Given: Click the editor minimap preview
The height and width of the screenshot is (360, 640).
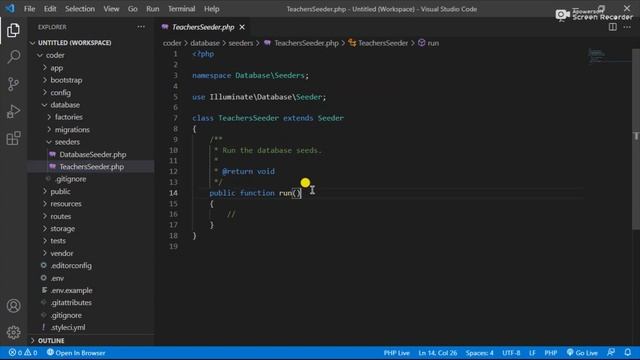Looking at the screenshot, I should 609,56.
